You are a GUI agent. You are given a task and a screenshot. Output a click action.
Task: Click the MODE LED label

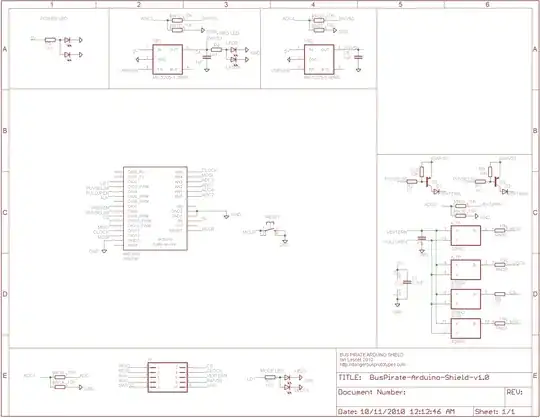coord(272,371)
